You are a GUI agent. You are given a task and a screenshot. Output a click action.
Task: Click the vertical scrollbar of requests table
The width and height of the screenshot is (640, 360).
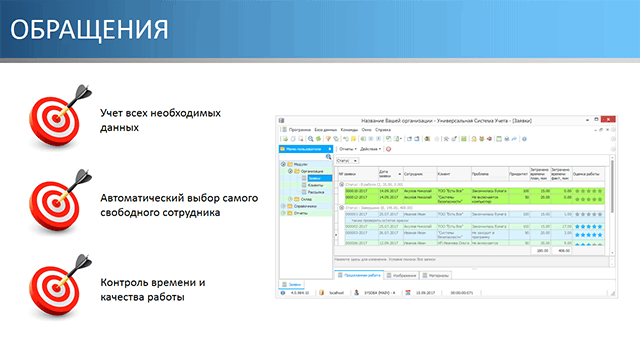[612, 204]
